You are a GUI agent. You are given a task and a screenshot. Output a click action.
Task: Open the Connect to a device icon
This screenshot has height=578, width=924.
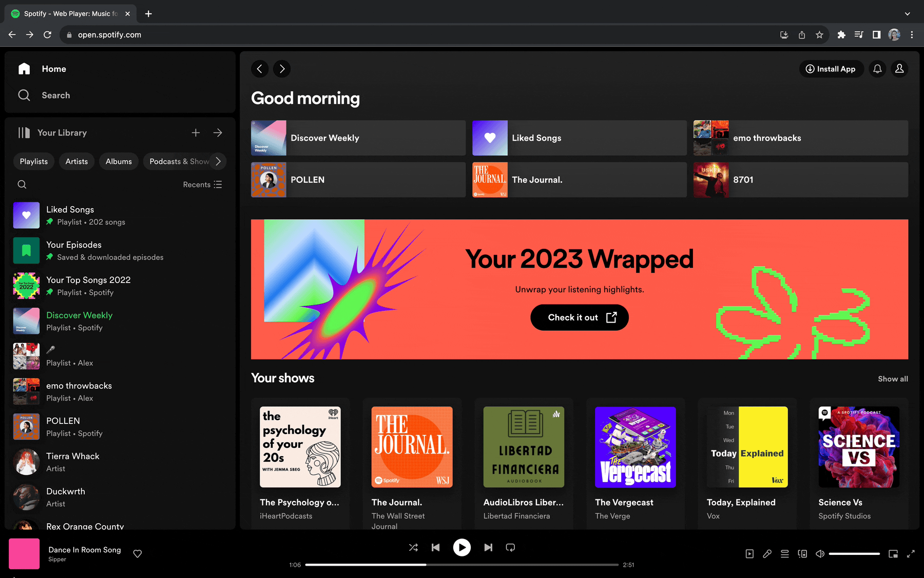802,554
